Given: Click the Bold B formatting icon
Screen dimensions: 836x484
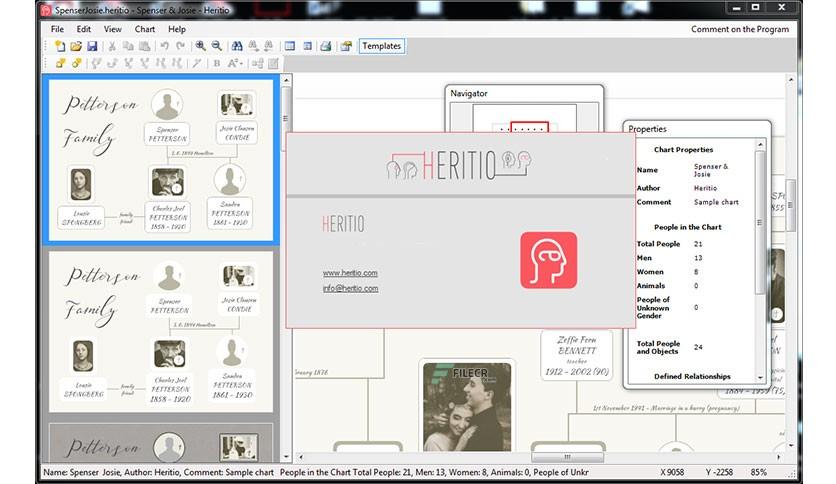Looking at the screenshot, I should 216,63.
